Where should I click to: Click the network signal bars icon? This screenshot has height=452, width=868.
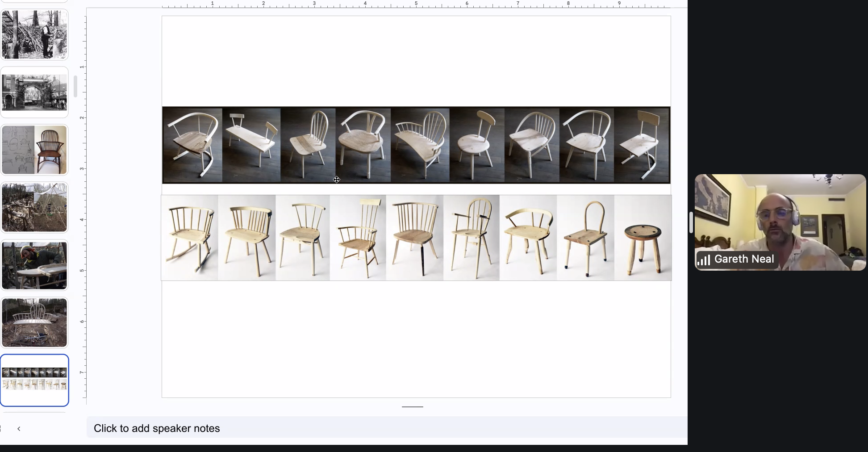(x=704, y=260)
